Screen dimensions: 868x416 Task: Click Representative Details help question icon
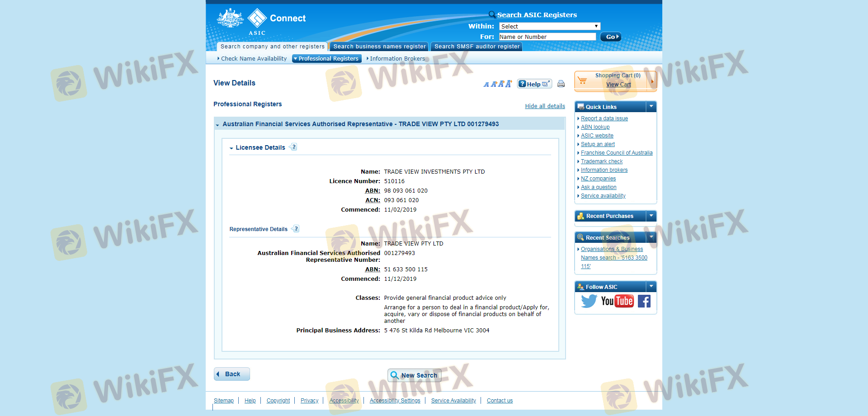[x=296, y=229]
